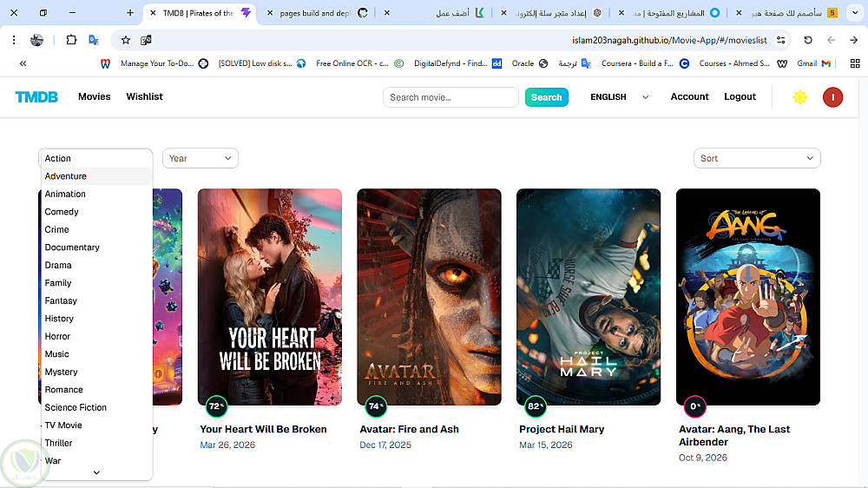This screenshot has width=868, height=488.
Task: Open a new browser tab with plus
Action: click(x=130, y=13)
